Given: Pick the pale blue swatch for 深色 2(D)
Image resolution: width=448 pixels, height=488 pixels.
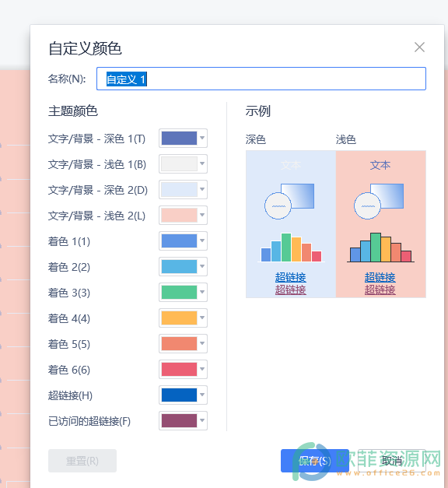Looking at the screenshot, I should click(179, 190).
